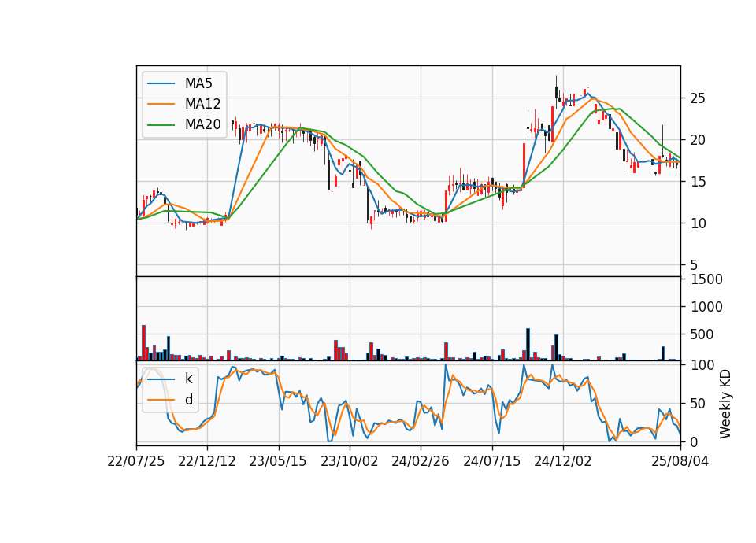
Task: Click the orange MA12 legend line sample
Action: click(x=161, y=104)
